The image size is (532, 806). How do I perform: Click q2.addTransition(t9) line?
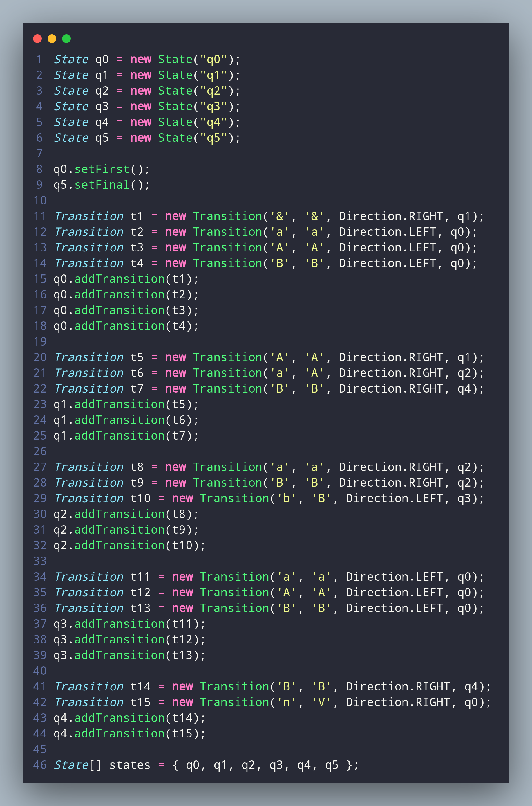(126, 530)
